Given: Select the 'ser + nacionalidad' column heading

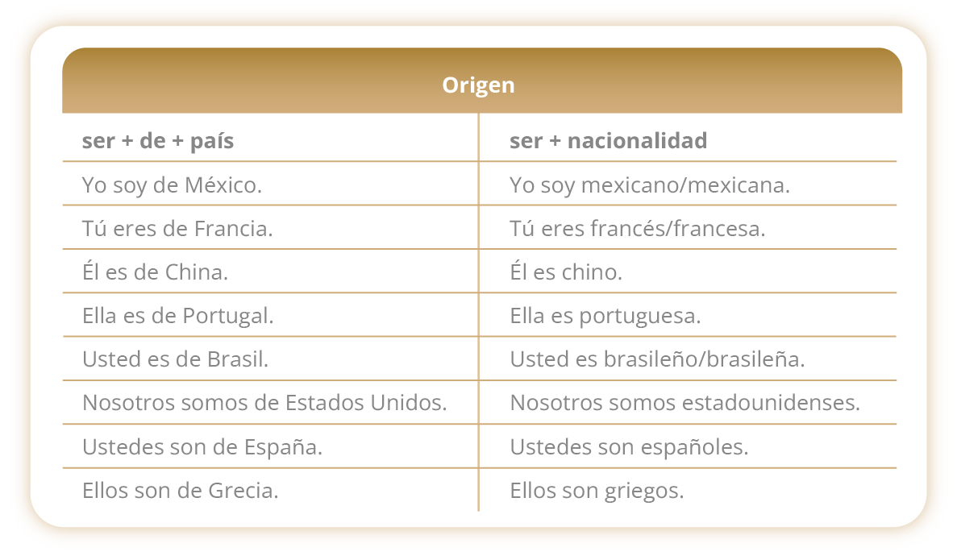Looking at the screenshot, I should click(x=609, y=140).
